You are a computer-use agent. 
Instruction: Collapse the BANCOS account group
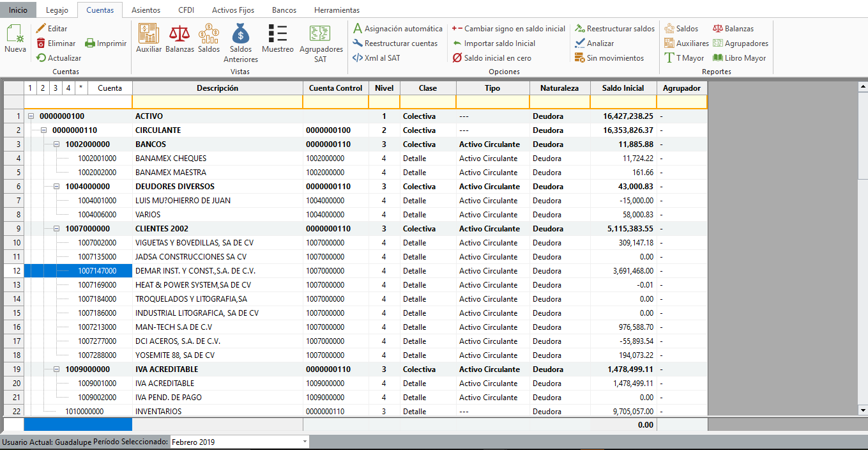tap(56, 144)
